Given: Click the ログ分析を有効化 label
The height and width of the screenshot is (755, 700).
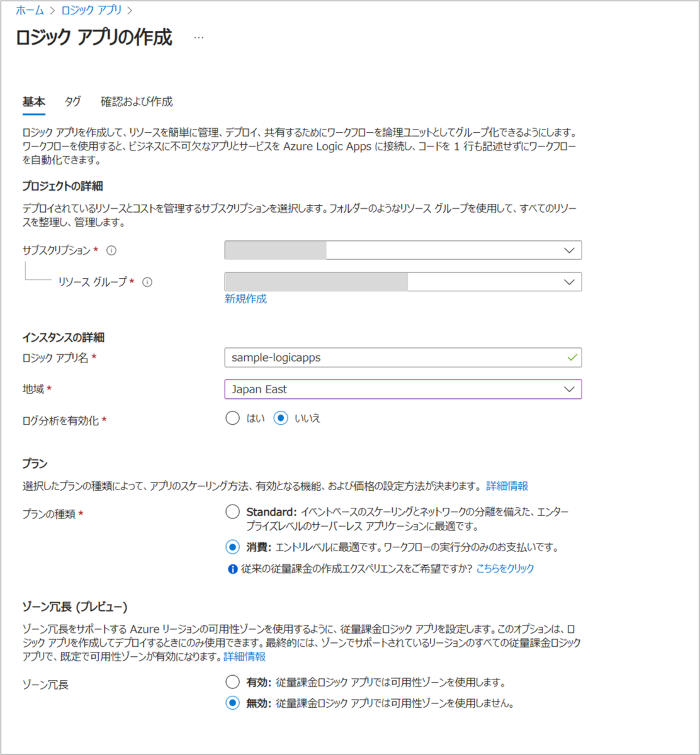Looking at the screenshot, I should point(60,421).
